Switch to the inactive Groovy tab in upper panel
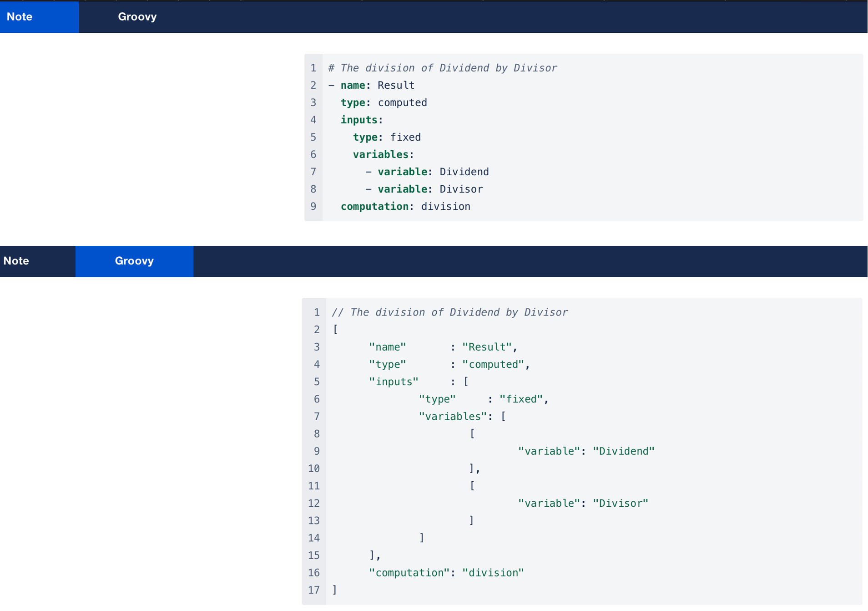868x611 pixels. 137,17
